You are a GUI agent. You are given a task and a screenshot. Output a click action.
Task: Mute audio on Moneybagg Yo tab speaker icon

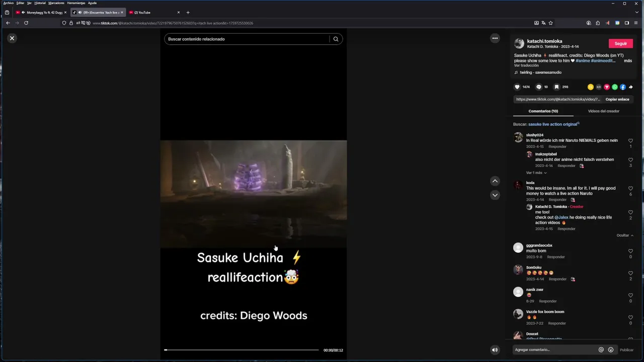[x=23, y=13]
